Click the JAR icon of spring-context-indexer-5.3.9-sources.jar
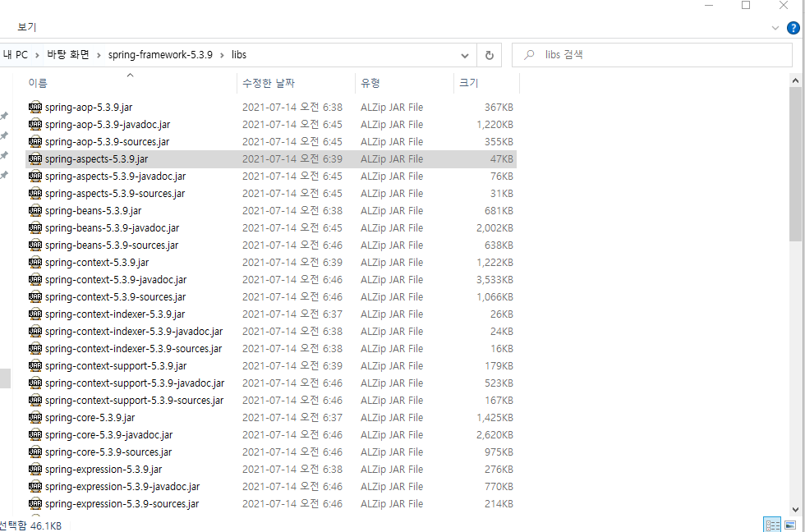This screenshot has width=805, height=532. pyautogui.click(x=34, y=348)
